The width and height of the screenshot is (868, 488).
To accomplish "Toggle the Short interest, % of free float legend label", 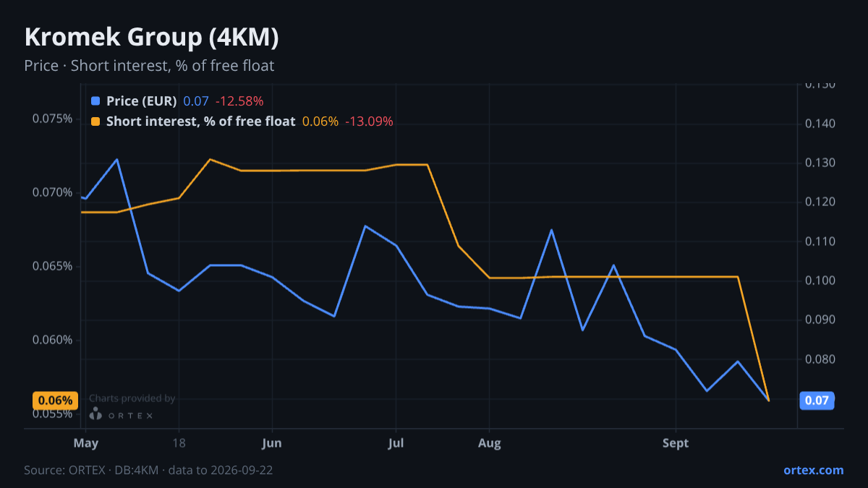I will pyautogui.click(x=200, y=121).
